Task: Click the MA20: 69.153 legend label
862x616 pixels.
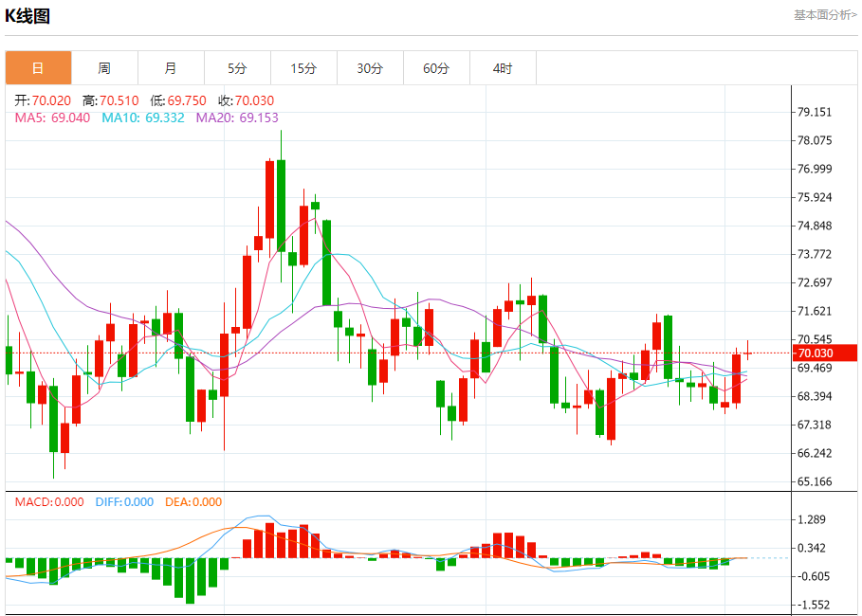Action: (237, 118)
